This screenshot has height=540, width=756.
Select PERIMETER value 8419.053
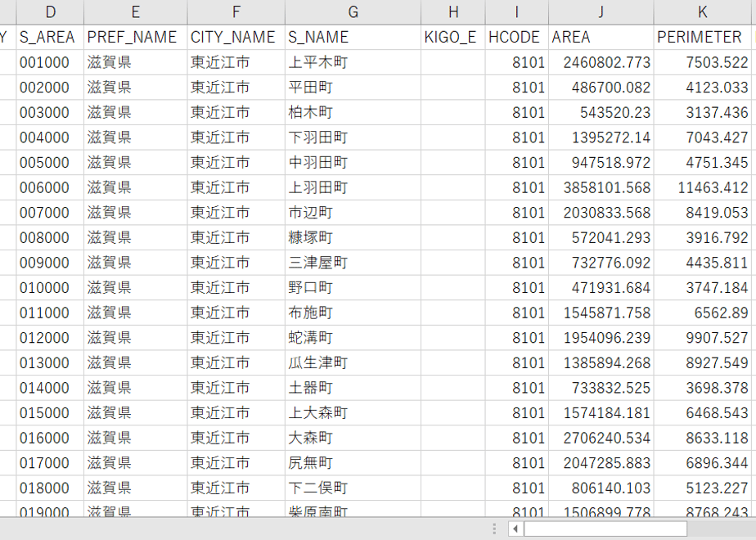pos(703,213)
